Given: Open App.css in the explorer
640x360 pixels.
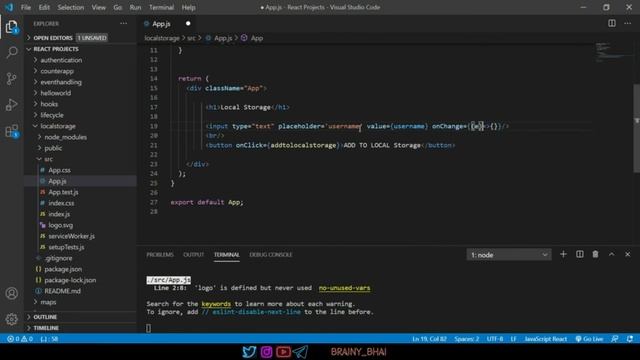Looking at the screenshot, I should (60, 170).
